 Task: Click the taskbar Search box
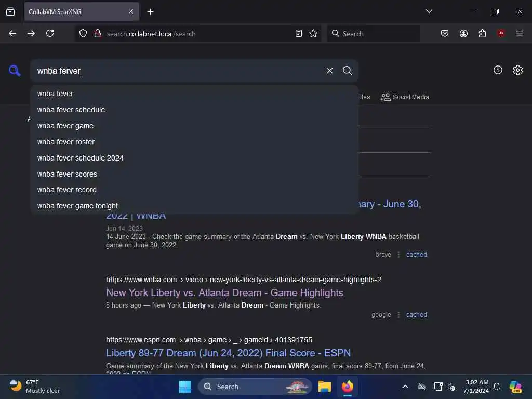pos(255,387)
